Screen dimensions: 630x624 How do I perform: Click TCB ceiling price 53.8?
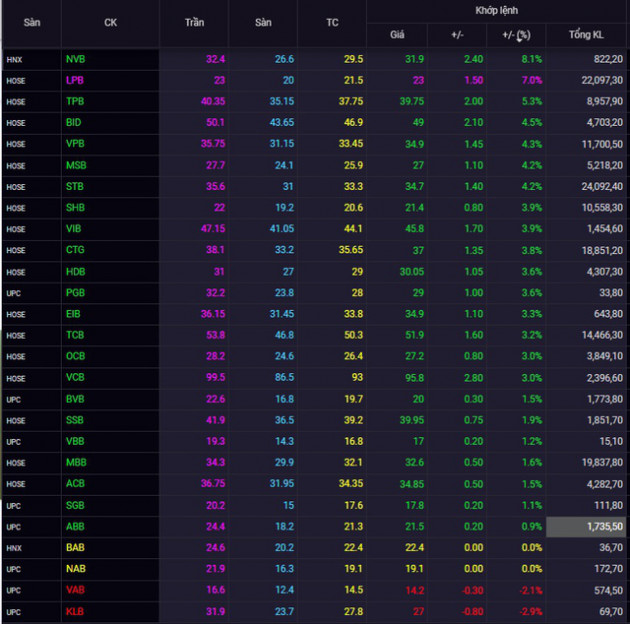click(215, 335)
